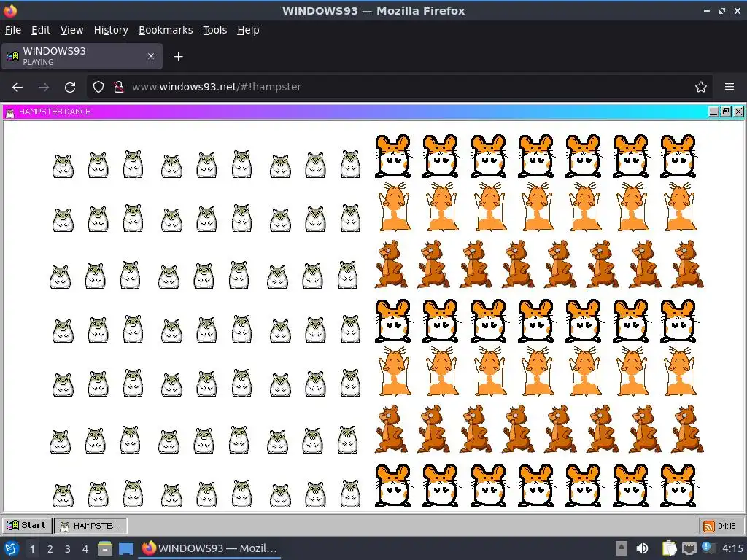Viewport: 747px width, 560px height.
Task: Switch to workspace 1
Action: coord(32,549)
